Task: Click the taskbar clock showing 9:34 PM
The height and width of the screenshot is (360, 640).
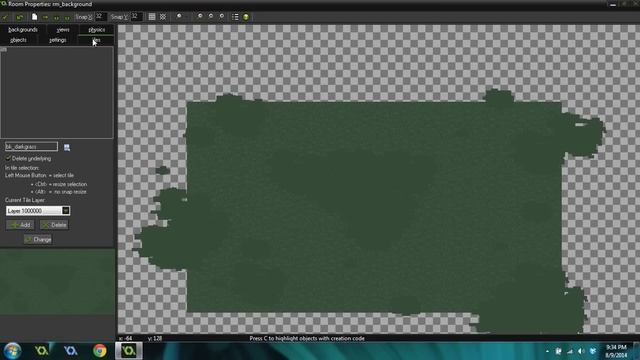Action: (616, 351)
